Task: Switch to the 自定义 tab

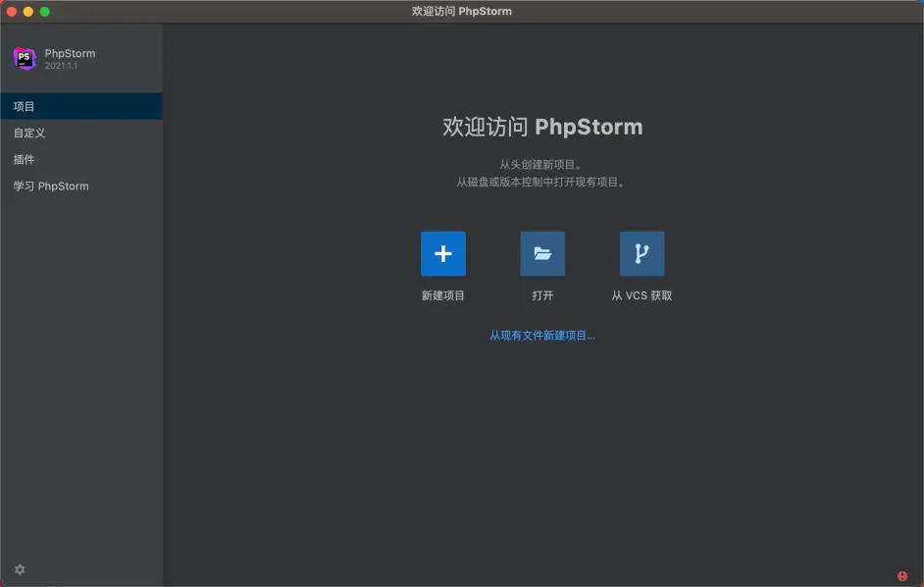Action: (81, 133)
